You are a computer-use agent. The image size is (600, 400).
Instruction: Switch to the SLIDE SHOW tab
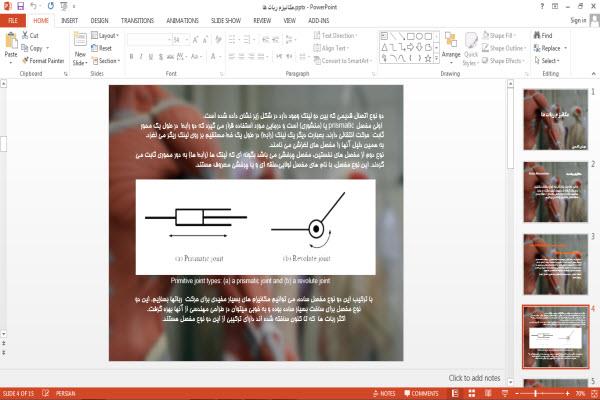pyautogui.click(x=226, y=21)
